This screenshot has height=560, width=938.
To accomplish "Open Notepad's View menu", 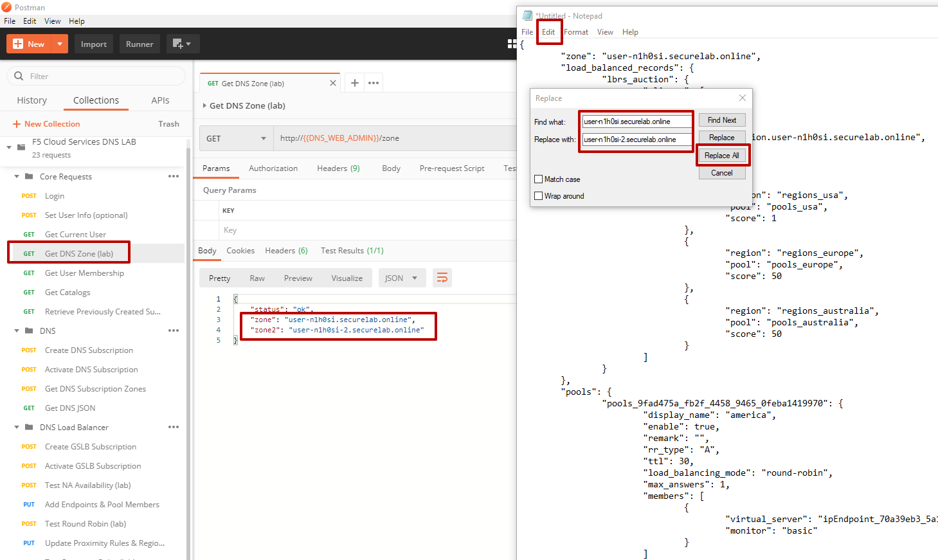I will pos(605,32).
